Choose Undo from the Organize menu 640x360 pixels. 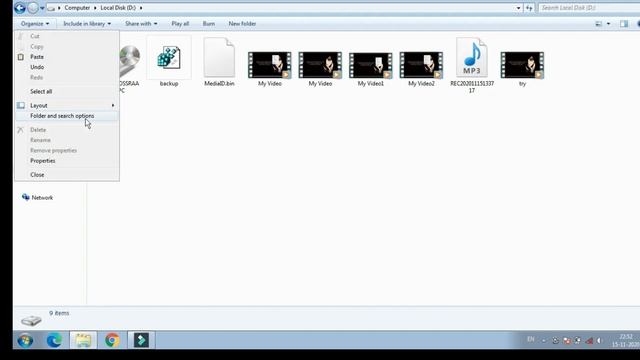(x=67, y=67)
